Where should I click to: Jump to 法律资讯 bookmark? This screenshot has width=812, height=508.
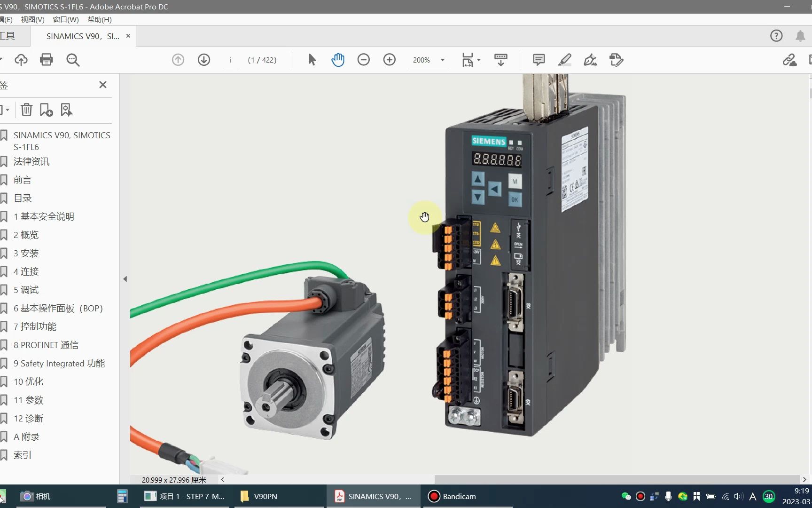(x=31, y=161)
